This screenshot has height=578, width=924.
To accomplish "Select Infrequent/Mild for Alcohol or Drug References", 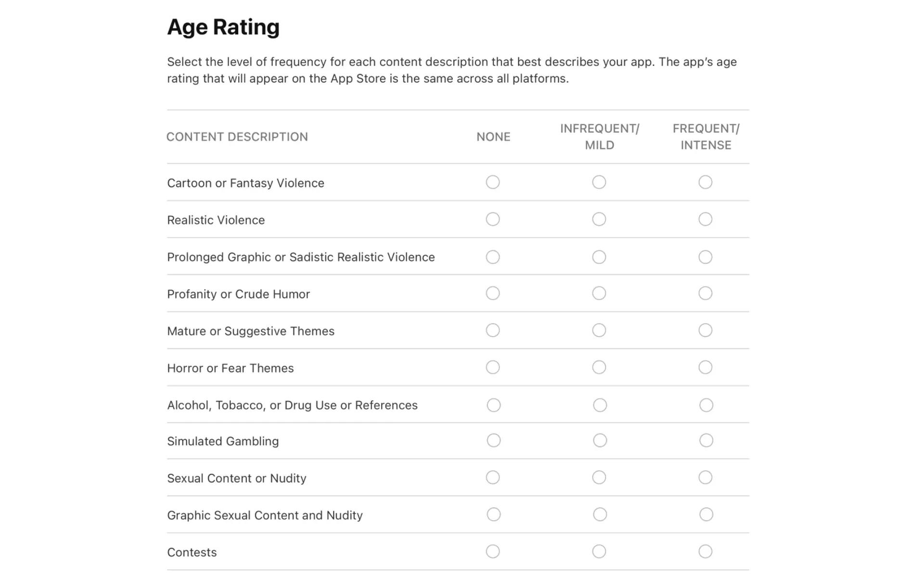I will [x=599, y=405].
